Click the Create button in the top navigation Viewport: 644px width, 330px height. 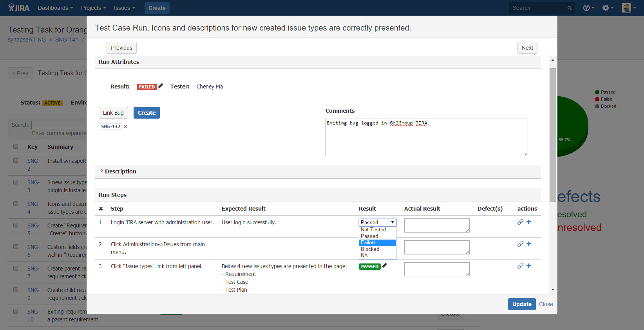coord(157,8)
